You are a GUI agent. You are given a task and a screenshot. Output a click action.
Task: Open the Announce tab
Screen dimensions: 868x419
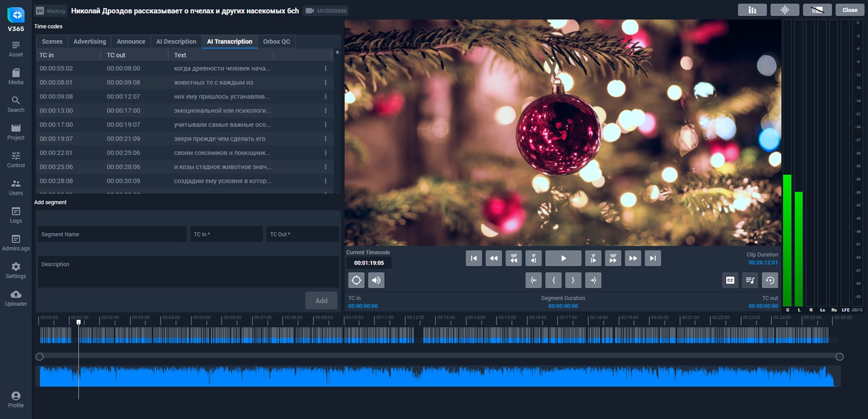coord(131,42)
